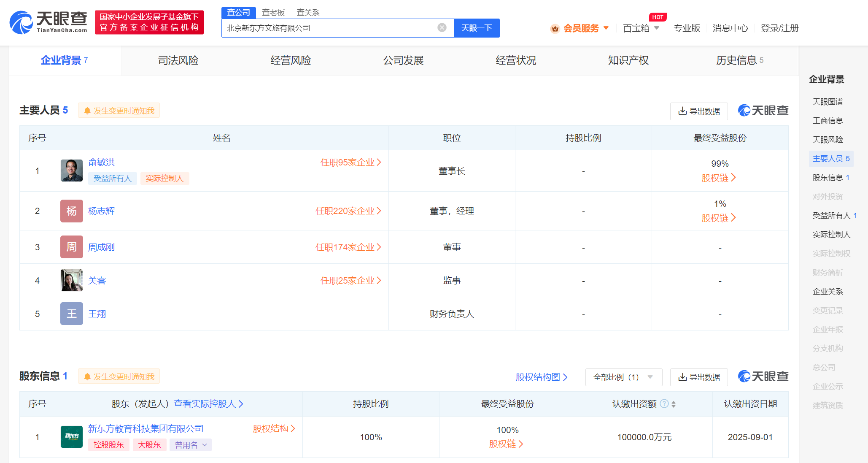
Task: Click the 受益所有人 tag
Action: coord(112,179)
